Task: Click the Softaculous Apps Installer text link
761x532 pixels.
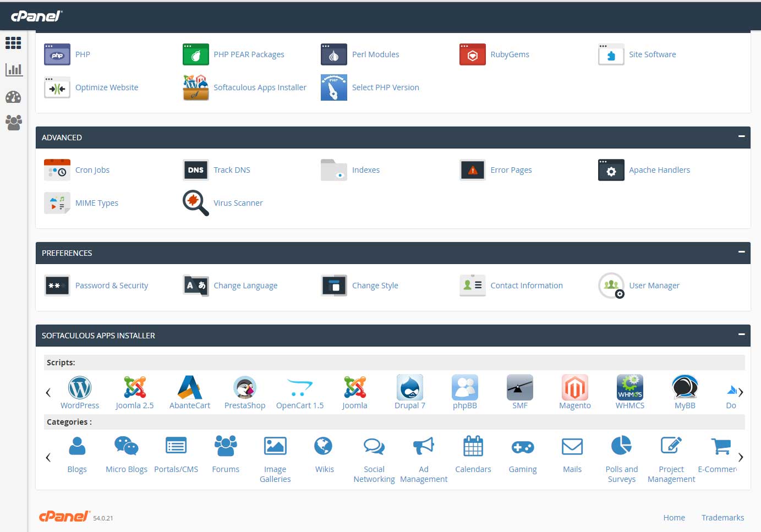Action: [260, 87]
